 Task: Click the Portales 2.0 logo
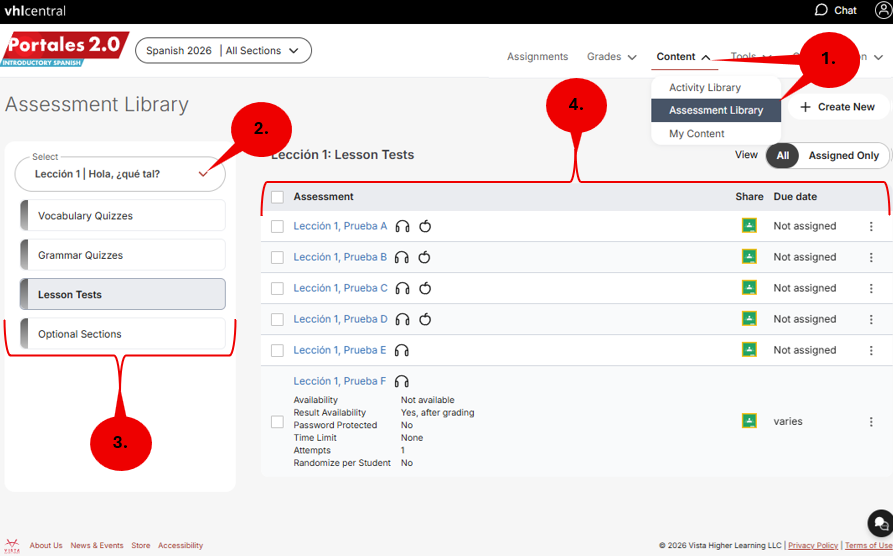[65, 49]
